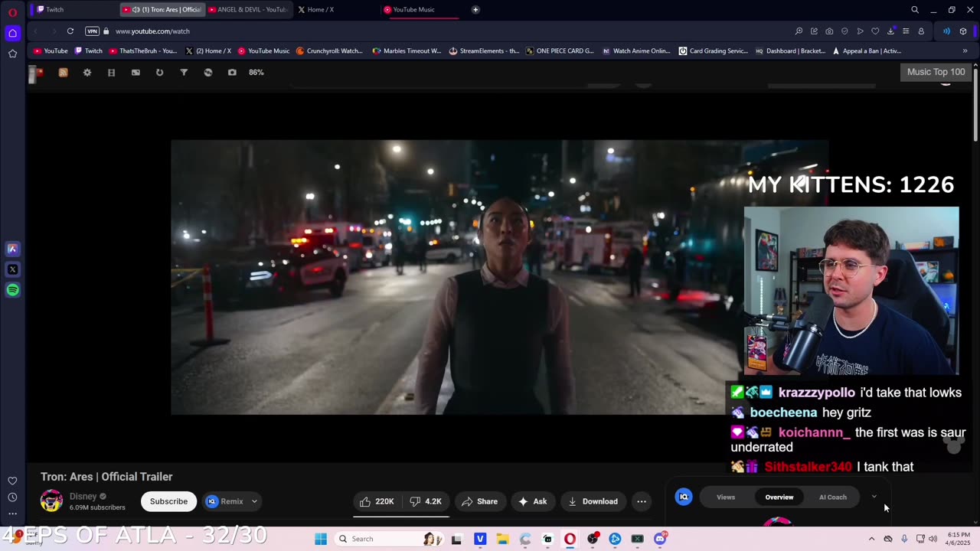Switch to YouTube Music tab
The width and height of the screenshot is (980, 551).
pos(423,10)
